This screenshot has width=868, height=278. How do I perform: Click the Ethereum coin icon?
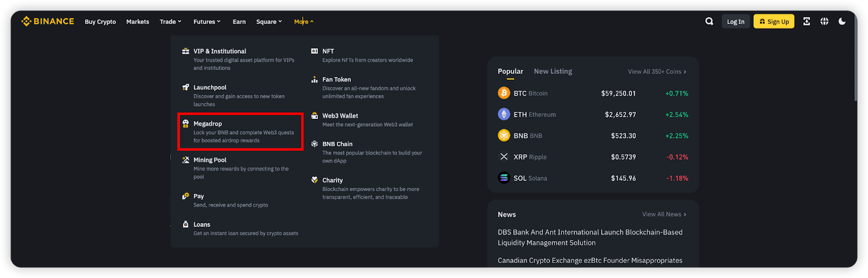coord(504,115)
